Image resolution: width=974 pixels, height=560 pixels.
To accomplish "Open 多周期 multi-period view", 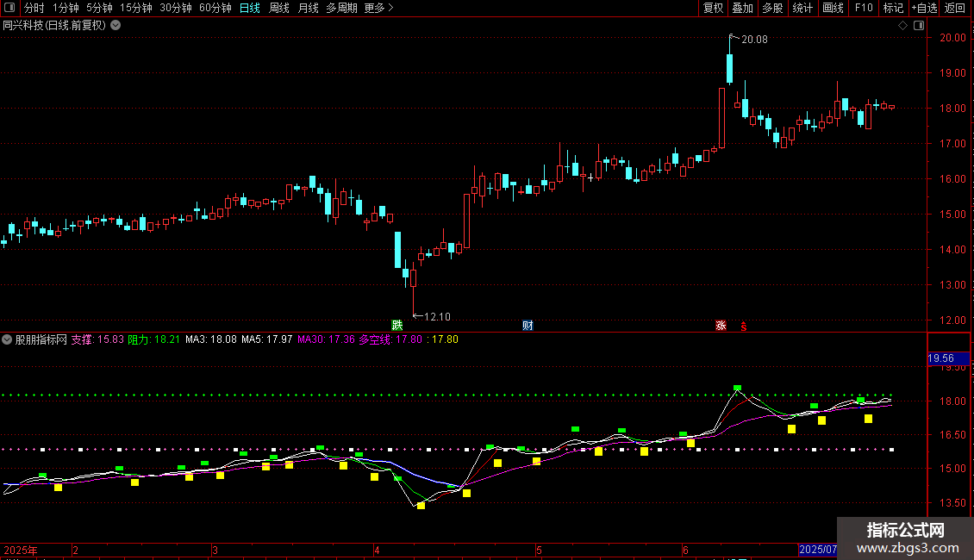I will 341,8.
